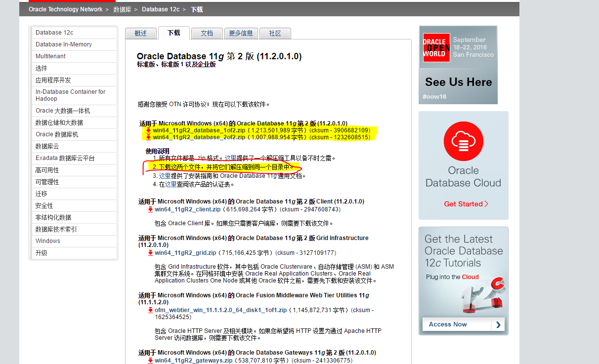
Task: Open See Us Here OpenWorld banner
Action: click(458, 65)
